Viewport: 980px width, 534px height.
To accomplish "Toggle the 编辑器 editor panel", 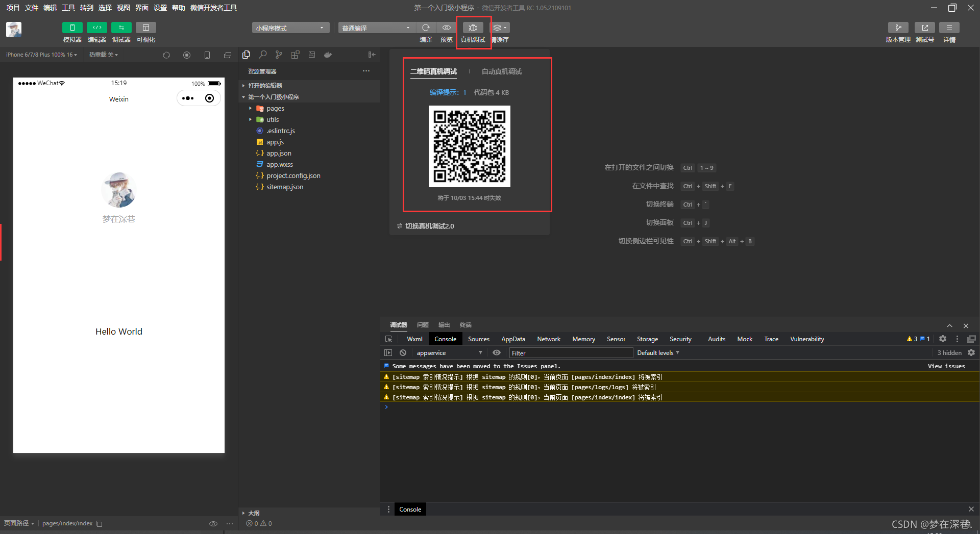I will pyautogui.click(x=97, y=28).
